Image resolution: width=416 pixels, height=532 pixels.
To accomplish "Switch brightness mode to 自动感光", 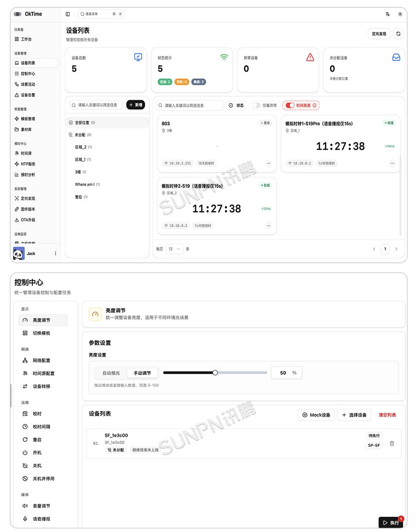I will click(111, 373).
